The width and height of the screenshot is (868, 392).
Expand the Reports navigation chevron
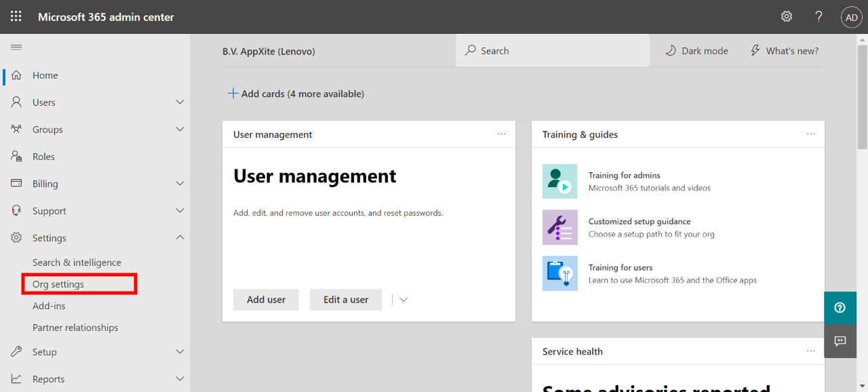(180, 379)
